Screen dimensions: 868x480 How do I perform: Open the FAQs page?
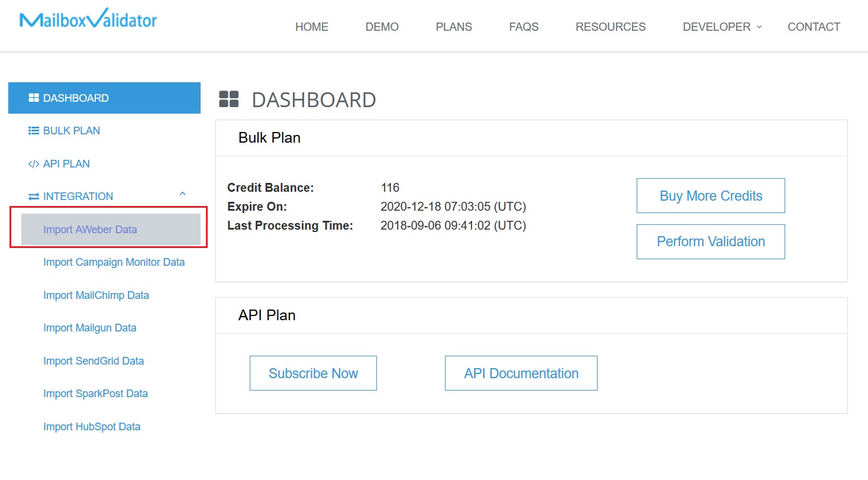tap(524, 27)
